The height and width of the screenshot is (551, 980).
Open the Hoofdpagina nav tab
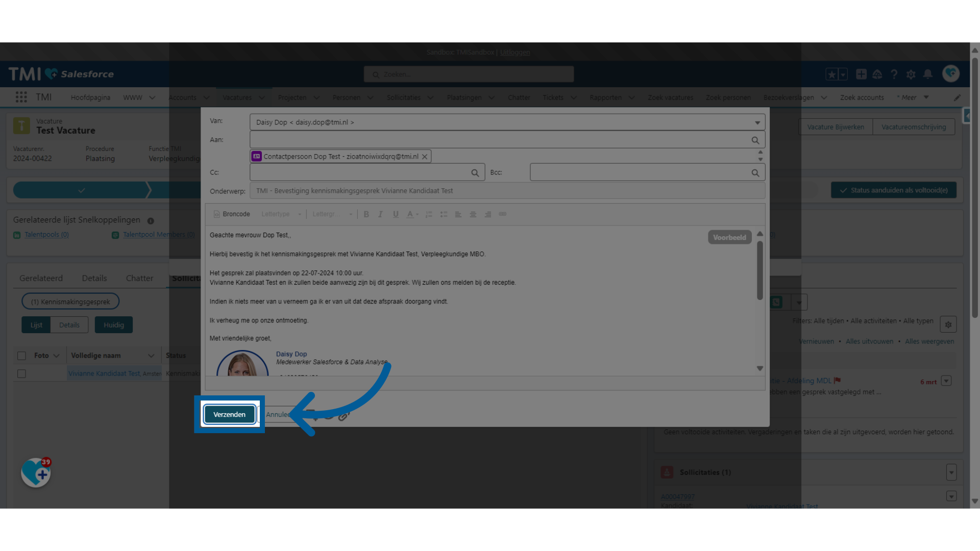(90, 97)
